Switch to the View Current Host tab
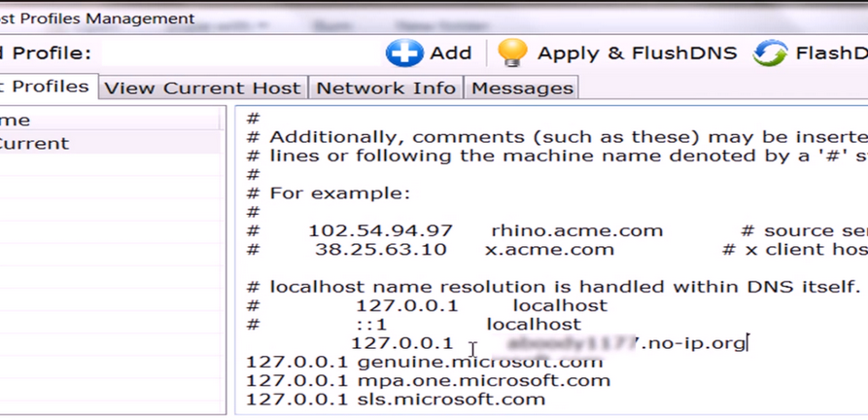 [202, 87]
